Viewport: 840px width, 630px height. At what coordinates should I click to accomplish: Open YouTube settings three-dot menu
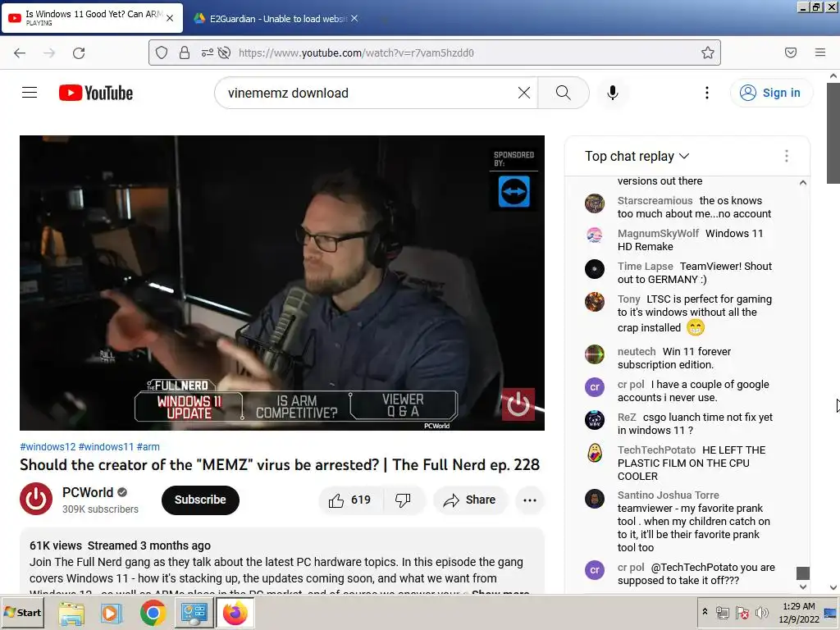707,93
